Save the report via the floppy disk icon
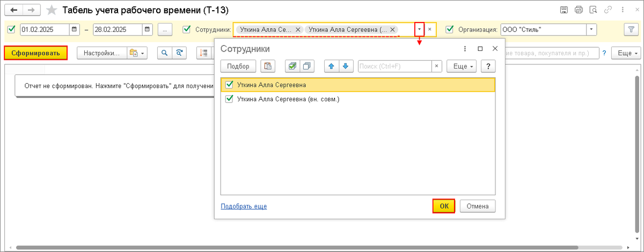The image size is (644, 252). click(x=564, y=10)
